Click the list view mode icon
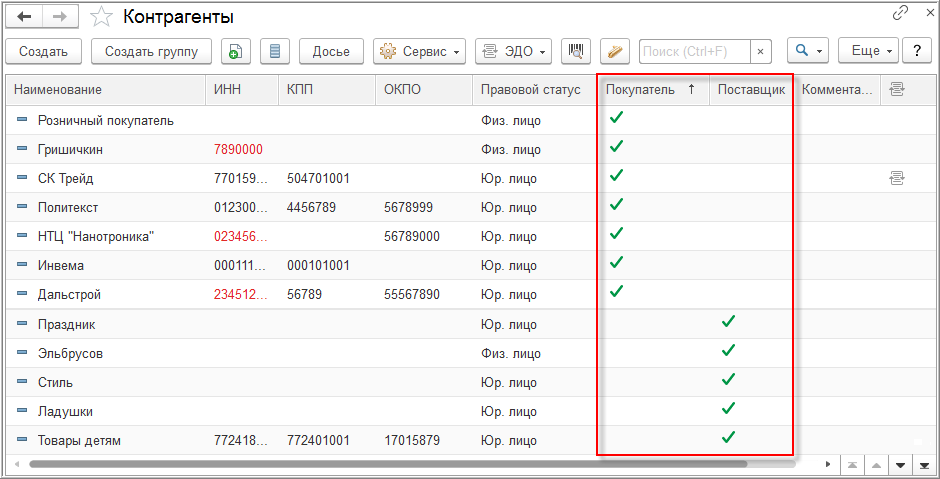The height and width of the screenshot is (479, 940). click(x=275, y=52)
